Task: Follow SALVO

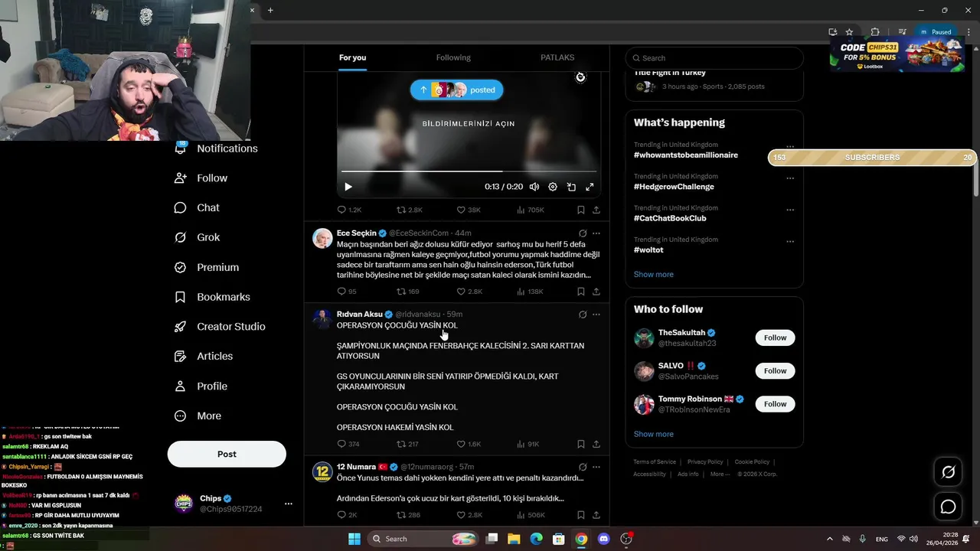Action: [x=775, y=370]
